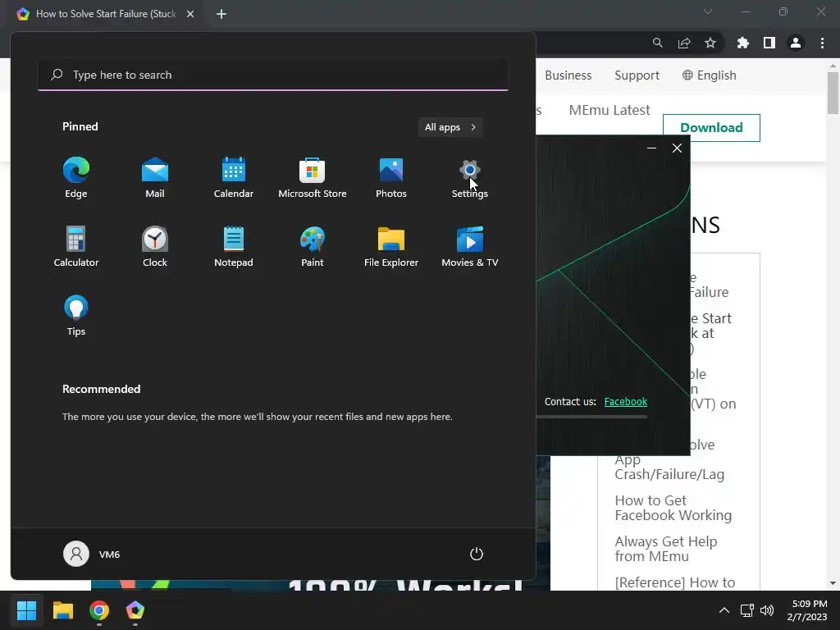Viewport: 840px width, 630px height.
Task: Close the MEmu dark popup window
Action: (677, 148)
